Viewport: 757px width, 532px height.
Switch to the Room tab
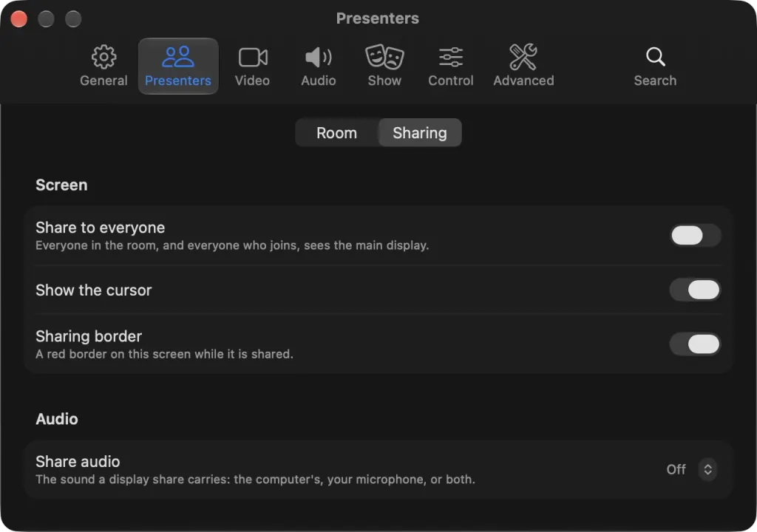click(336, 133)
